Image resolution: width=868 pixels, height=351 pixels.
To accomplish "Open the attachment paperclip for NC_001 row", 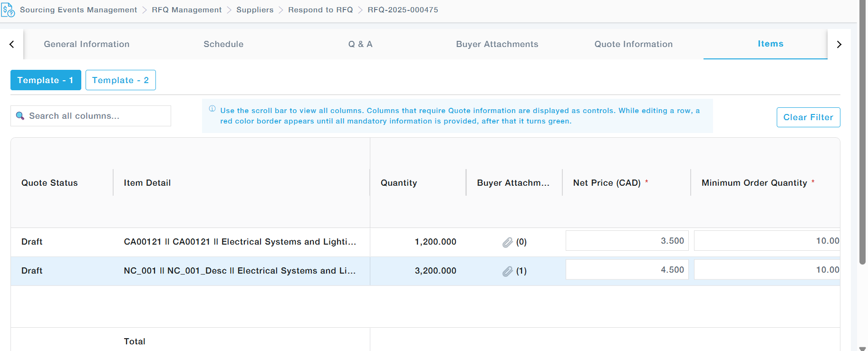I will click(x=507, y=271).
